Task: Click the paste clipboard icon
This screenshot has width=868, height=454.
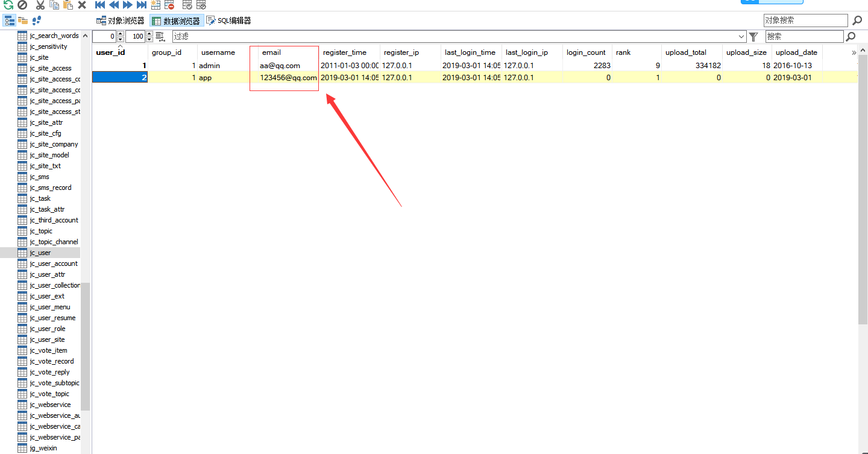Action: [68, 5]
